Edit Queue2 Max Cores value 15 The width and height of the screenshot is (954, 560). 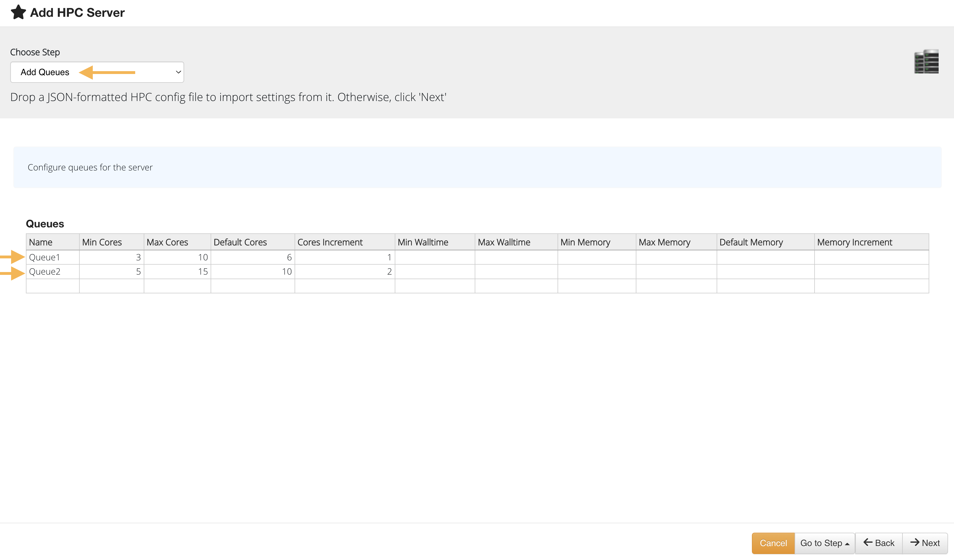coord(177,272)
